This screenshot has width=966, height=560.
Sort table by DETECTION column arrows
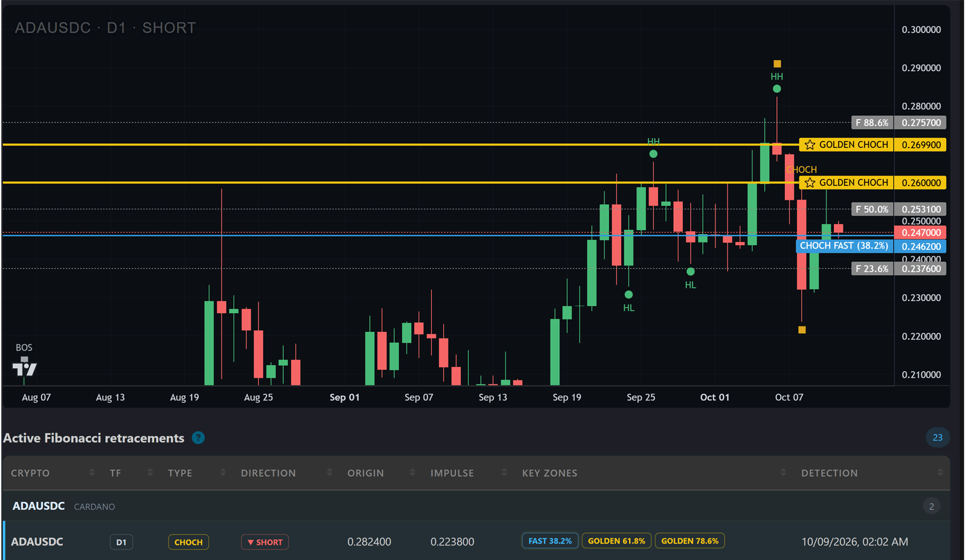940,473
